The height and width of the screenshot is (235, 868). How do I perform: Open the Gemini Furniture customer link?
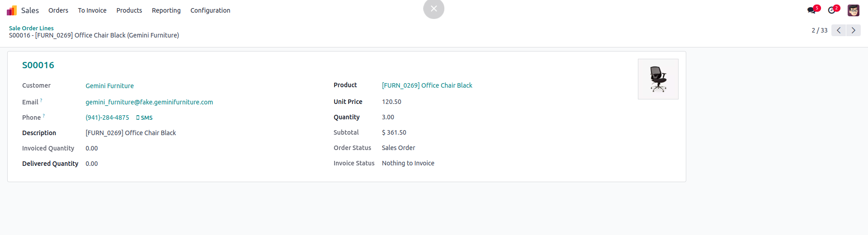point(109,86)
